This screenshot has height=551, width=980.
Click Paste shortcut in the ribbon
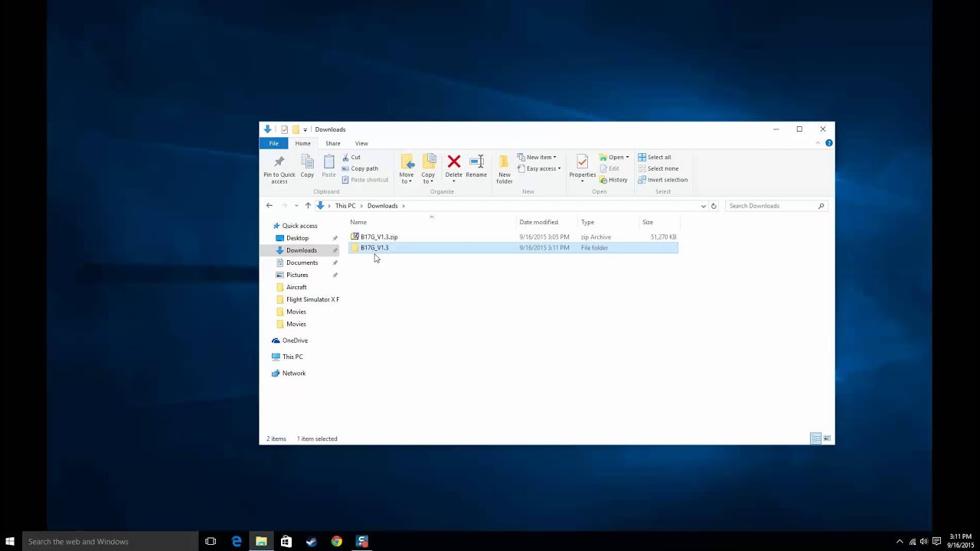pyautogui.click(x=365, y=180)
